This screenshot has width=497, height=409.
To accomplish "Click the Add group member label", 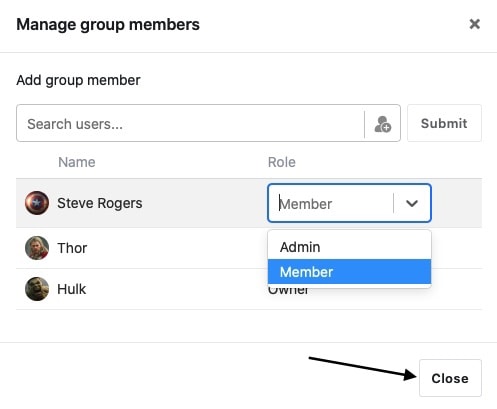I will (x=78, y=80).
